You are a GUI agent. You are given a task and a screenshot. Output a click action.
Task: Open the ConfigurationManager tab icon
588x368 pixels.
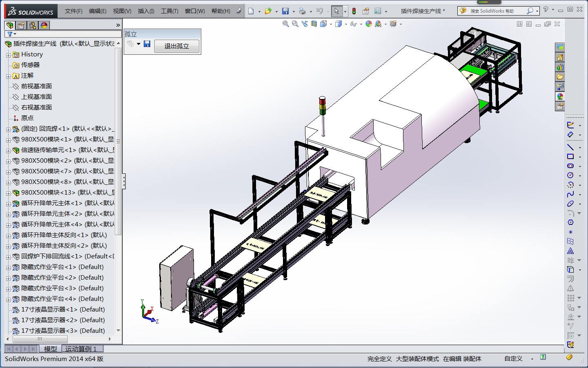click(33, 25)
